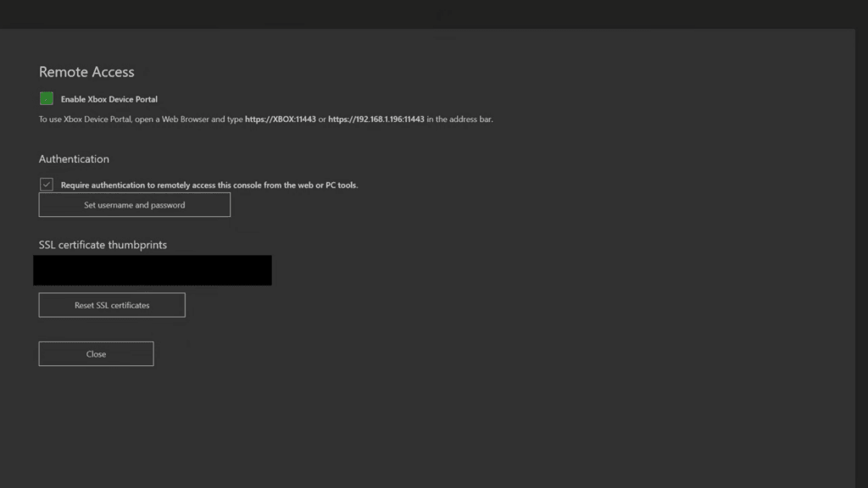Select the https://XBOX:11443 address link
The image size is (868, 488).
pyautogui.click(x=280, y=119)
